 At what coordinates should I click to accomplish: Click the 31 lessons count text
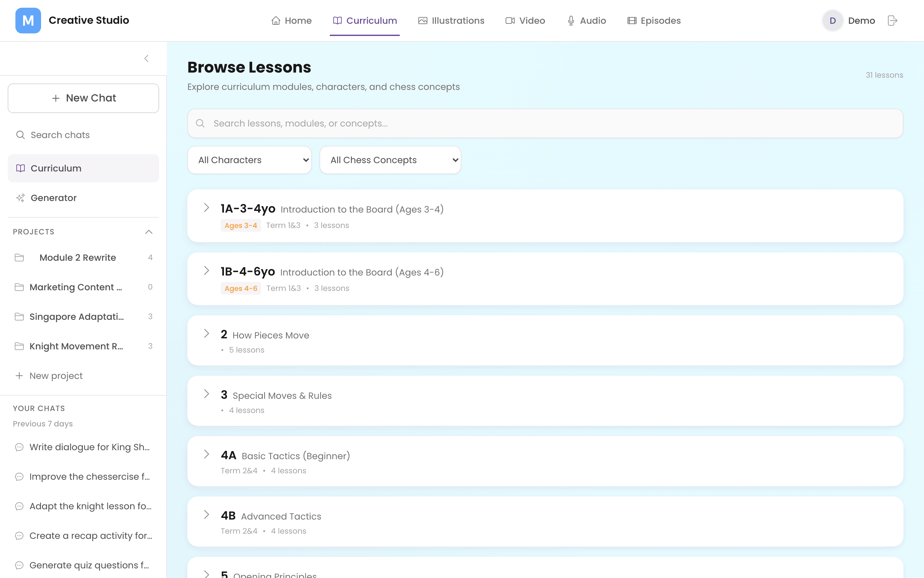(x=884, y=75)
